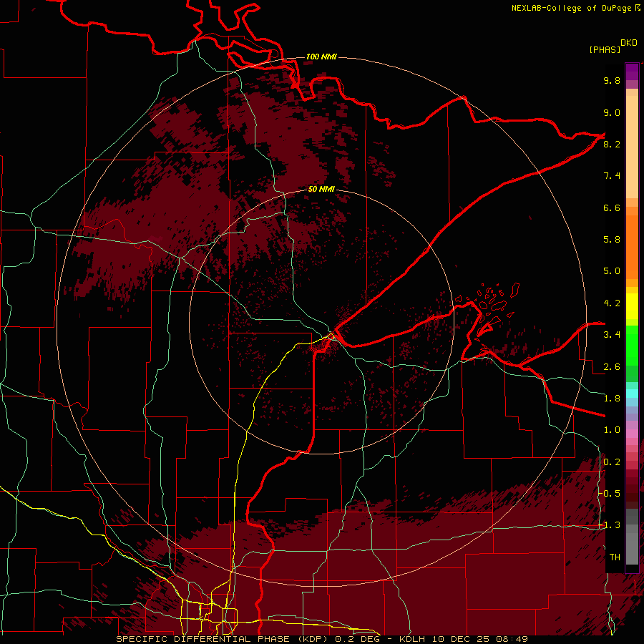The height and width of the screenshot is (644, 644).
Task: Click the 0.2 DEG elevation text
Action: 357,639
